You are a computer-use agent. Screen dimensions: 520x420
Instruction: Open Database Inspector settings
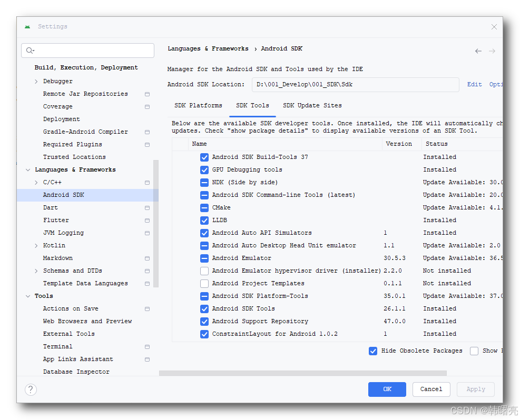point(76,372)
